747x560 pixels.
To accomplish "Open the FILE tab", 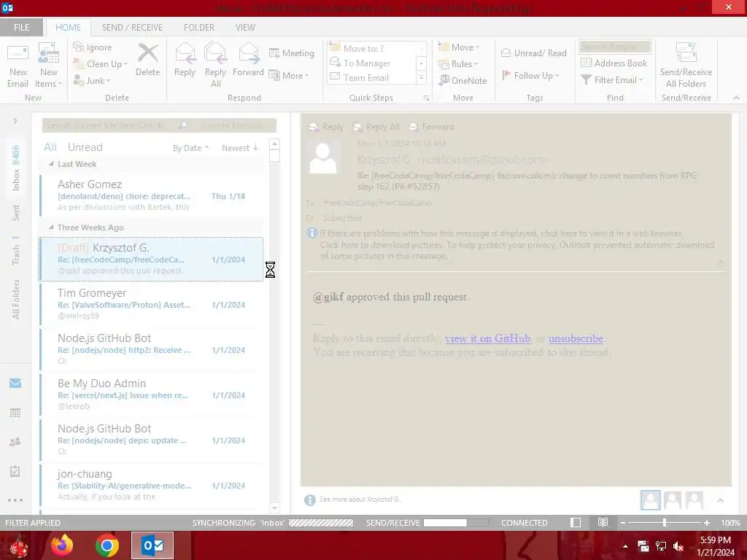I will pos(21,27).
